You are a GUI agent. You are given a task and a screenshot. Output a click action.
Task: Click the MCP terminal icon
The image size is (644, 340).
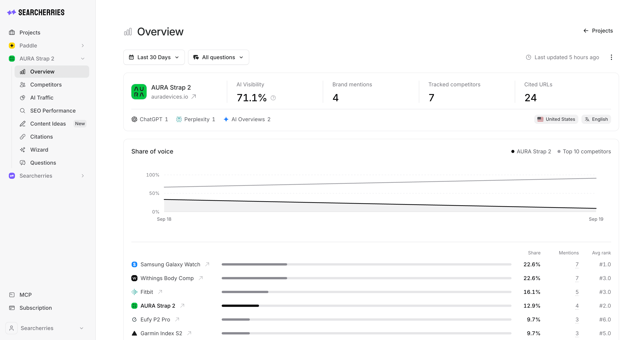coord(12,295)
